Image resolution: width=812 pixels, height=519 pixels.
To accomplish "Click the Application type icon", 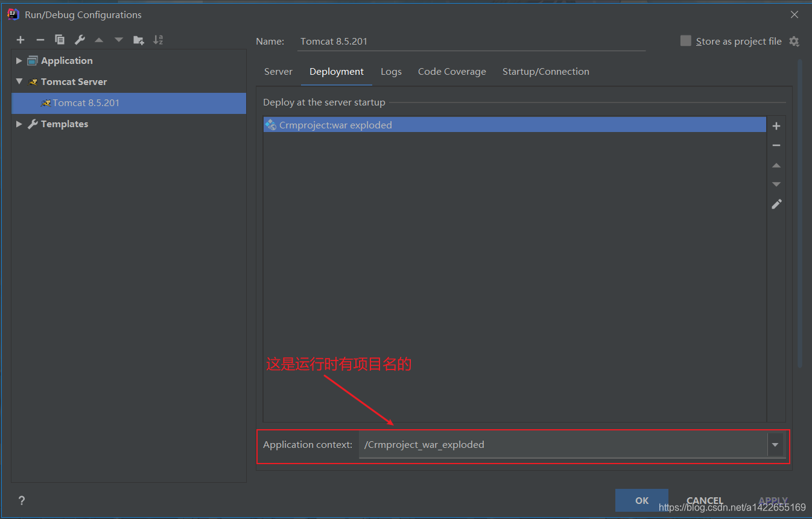I will (33, 61).
